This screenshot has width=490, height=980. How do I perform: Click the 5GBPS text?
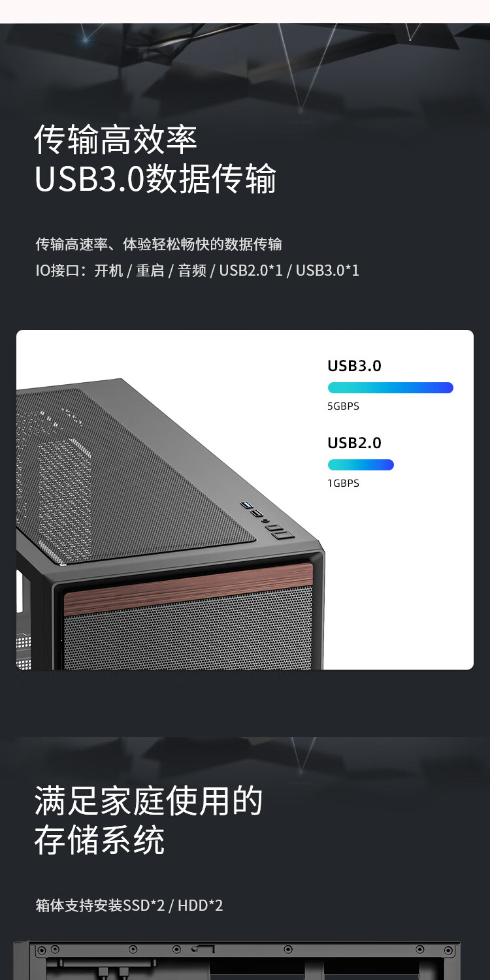[344, 406]
